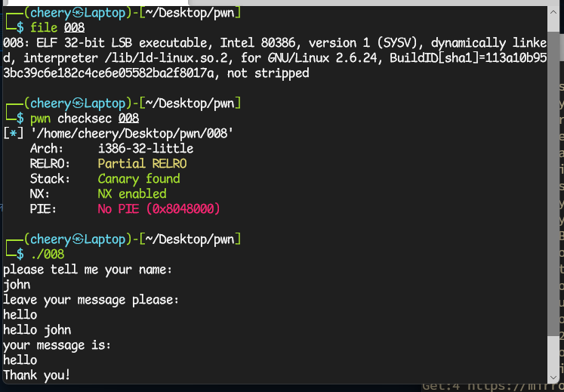
Task: Click the green NX enabled value
Action: click(x=132, y=194)
